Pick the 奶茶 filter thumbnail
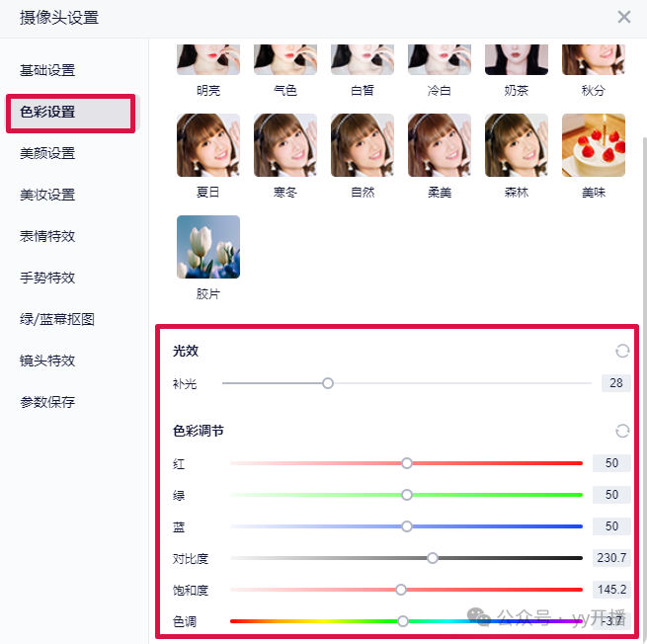 click(x=517, y=59)
